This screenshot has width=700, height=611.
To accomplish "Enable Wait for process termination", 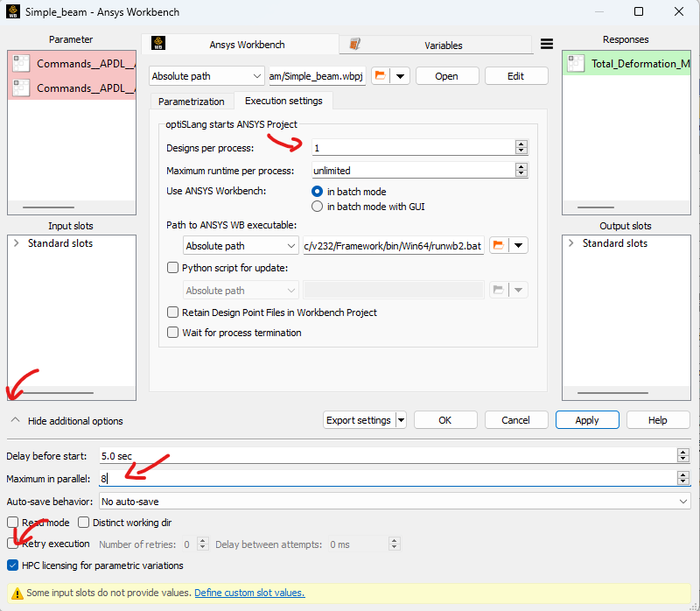I will [x=172, y=333].
